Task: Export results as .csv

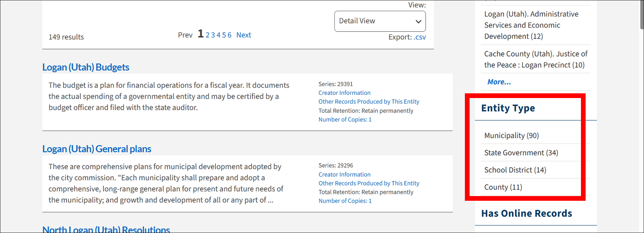Action: 420,37
